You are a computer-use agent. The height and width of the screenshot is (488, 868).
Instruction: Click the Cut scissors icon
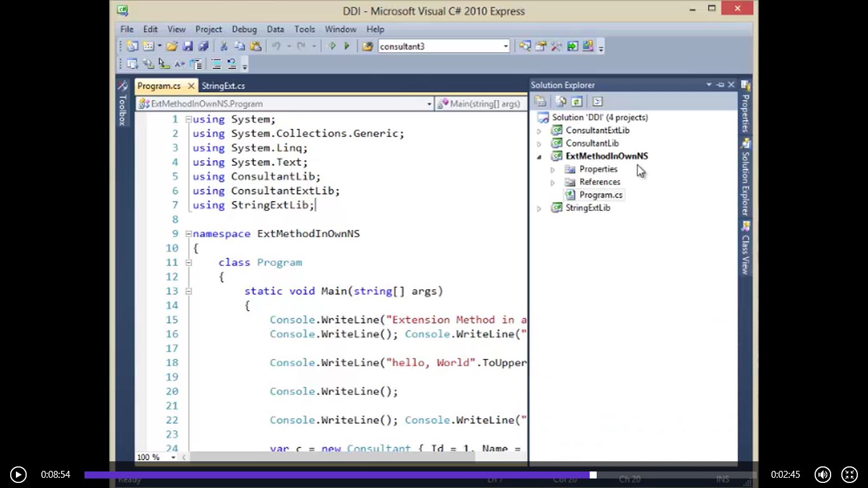click(224, 46)
